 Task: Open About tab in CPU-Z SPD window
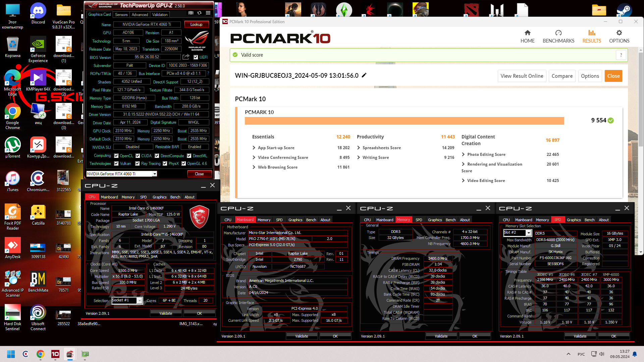[x=604, y=220]
